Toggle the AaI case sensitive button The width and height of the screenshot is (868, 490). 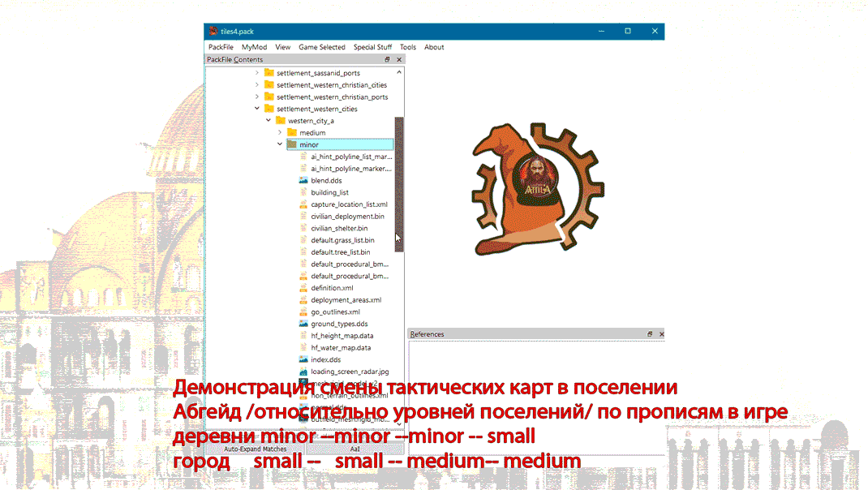pos(355,449)
